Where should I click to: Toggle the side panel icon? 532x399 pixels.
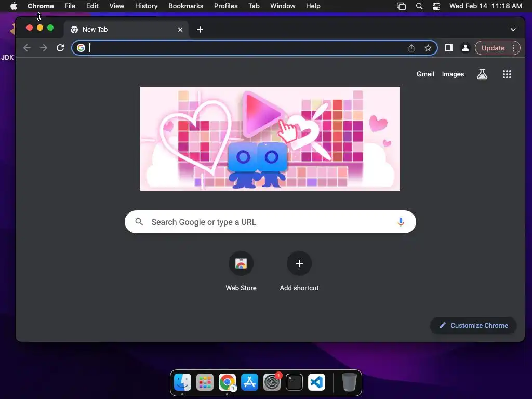click(x=448, y=48)
